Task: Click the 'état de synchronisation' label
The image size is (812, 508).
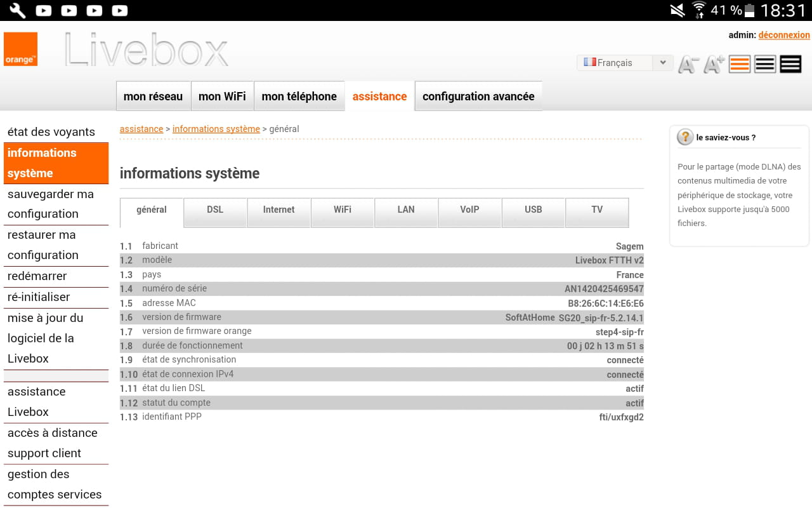Action: click(x=189, y=359)
